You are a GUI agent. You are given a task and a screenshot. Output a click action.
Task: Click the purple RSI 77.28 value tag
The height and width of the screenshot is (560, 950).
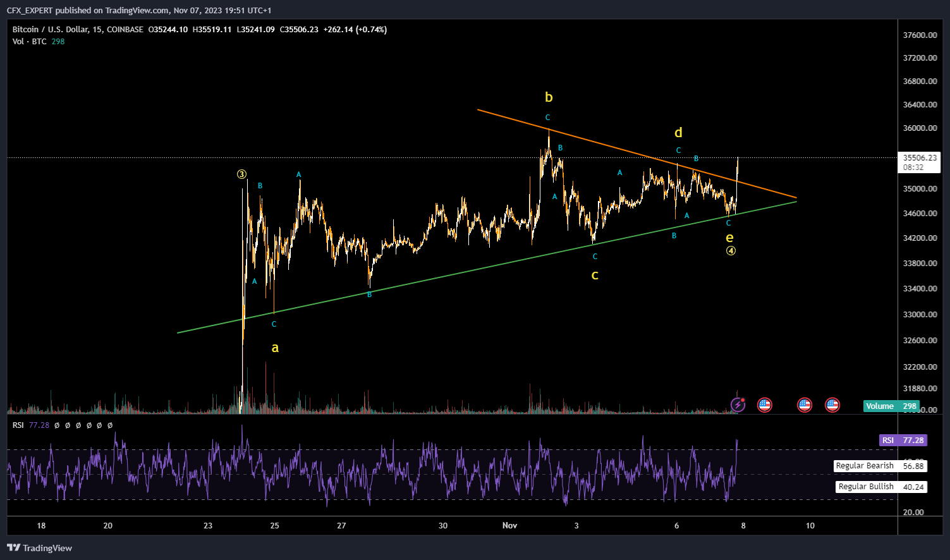pos(903,440)
